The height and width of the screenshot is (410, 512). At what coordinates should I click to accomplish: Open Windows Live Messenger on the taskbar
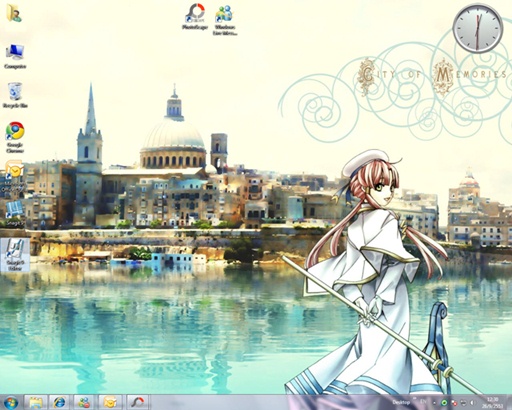[x=85, y=402]
